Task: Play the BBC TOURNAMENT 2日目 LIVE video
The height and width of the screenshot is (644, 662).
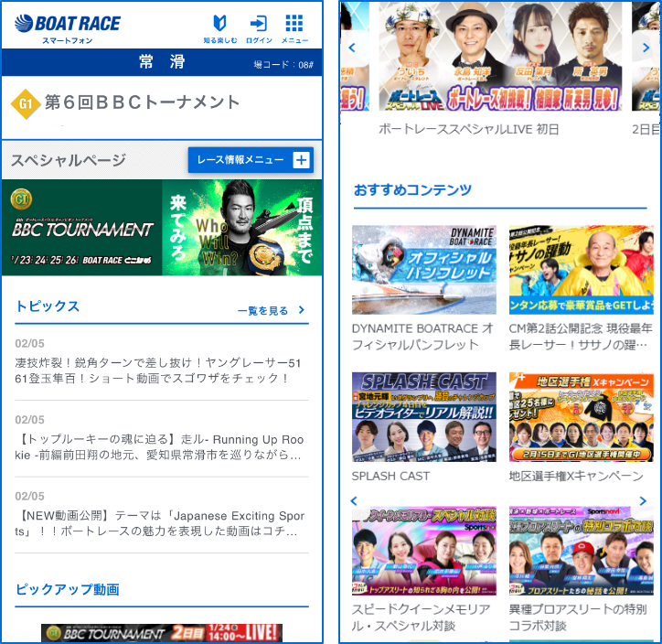Action: pos(162,633)
